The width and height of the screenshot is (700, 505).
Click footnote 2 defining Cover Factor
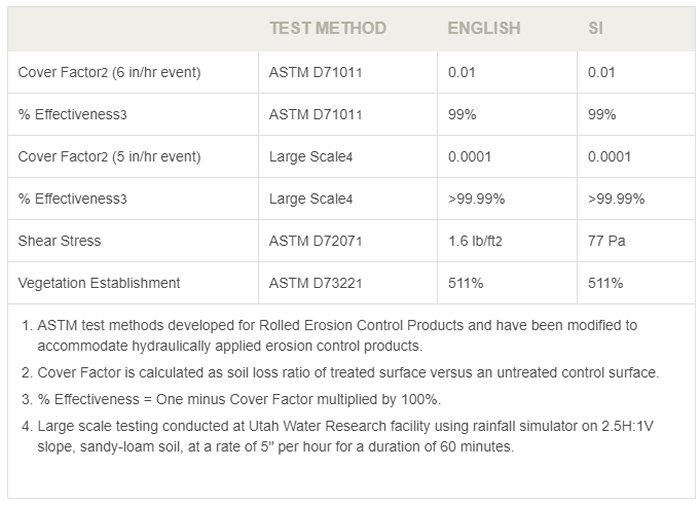coord(348,372)
